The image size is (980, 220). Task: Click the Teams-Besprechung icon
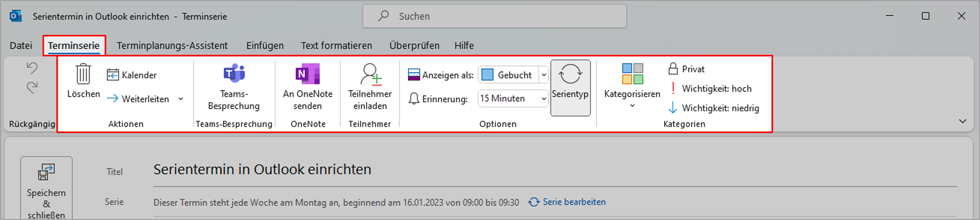pos(234,74)
